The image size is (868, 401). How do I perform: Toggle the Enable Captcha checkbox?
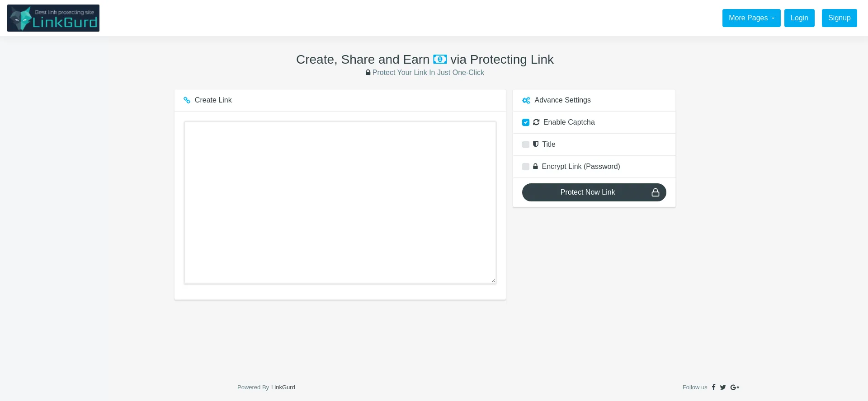(x=526, y=122)
